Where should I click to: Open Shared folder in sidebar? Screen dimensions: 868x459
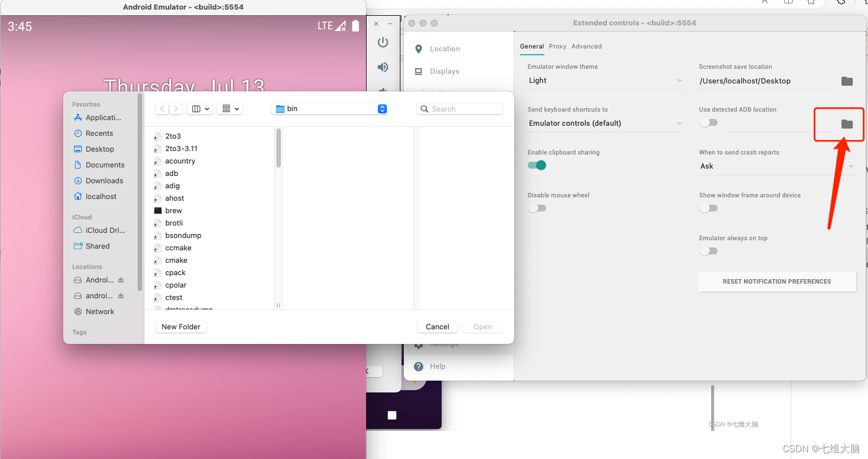point(92,246)
